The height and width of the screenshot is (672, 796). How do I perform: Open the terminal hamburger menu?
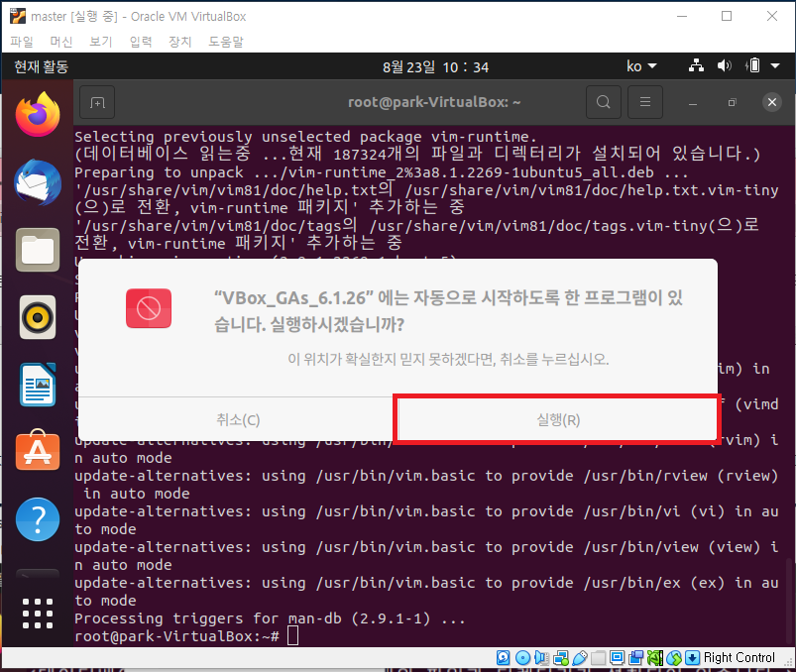(645, 102)
